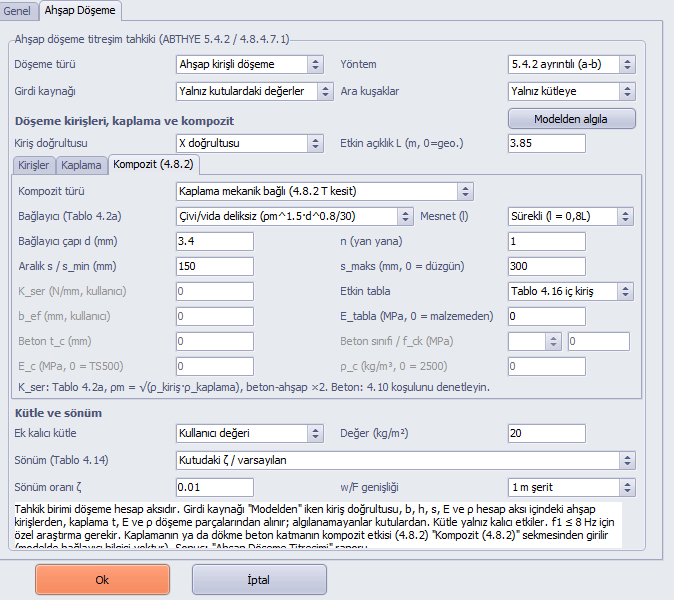Click the 'Ahşap döşeme titreşim tahkiki' group title
Image resolution: width=674 pixels, height=600 pixels.
[152, 39]
